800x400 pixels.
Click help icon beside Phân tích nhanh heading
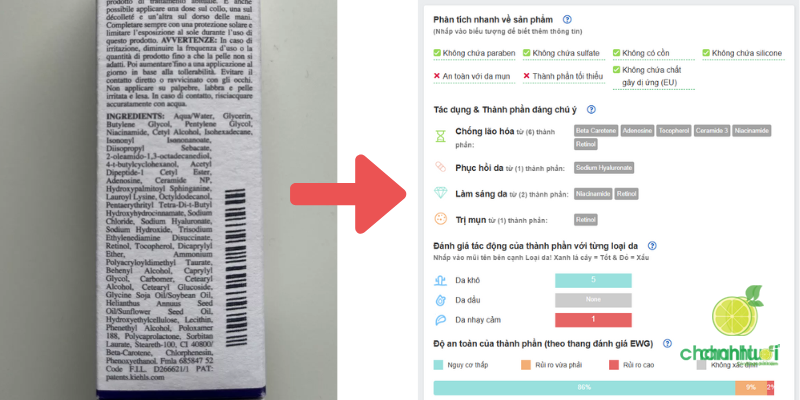click(x=567, y=20)
